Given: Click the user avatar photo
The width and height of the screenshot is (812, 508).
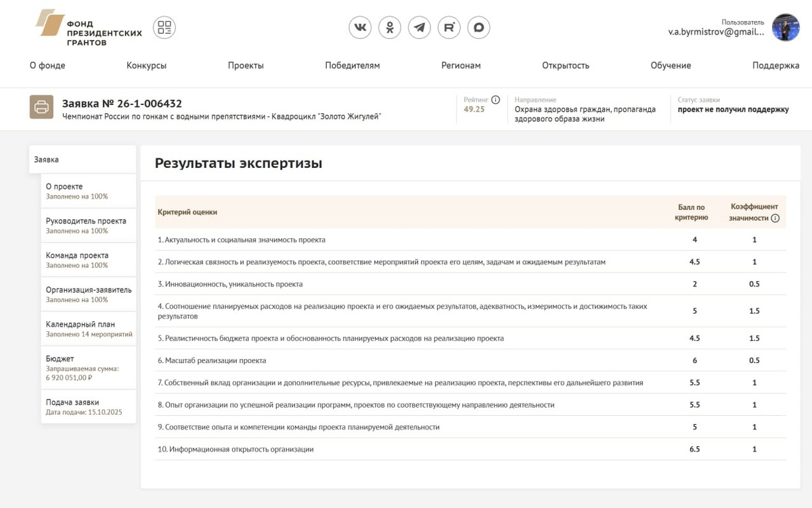Looking at the screenshot, I should coord(786,28).
